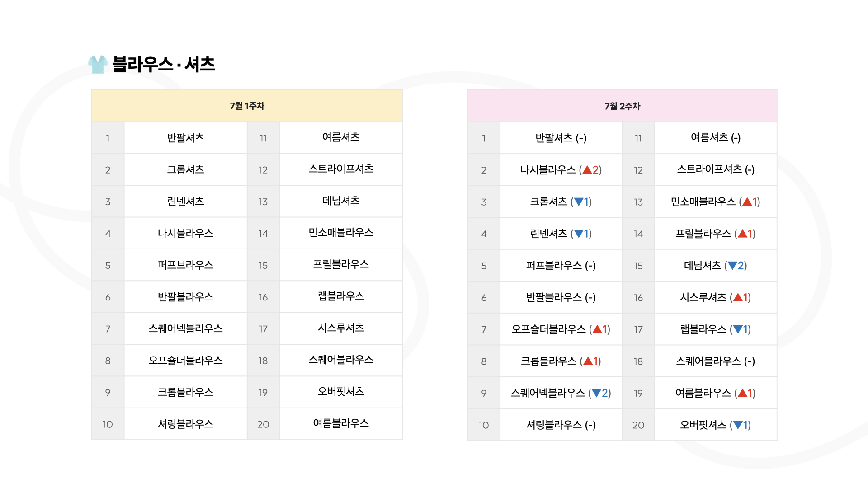Click 퍼프블라우스 (-) cell
Viewport: 868px width, 488px height.
pos(561,265)
